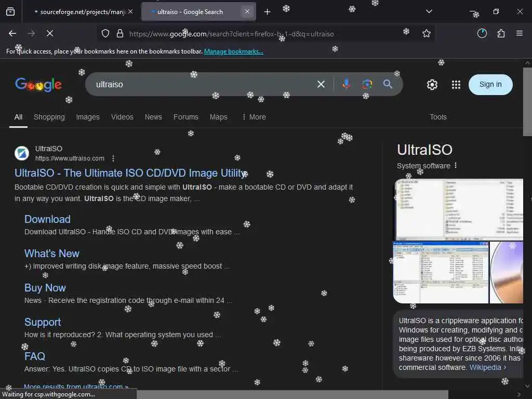Bookmark this page with star icon
532x399 pixels.
pyautogui.click(x=426, y=33)
